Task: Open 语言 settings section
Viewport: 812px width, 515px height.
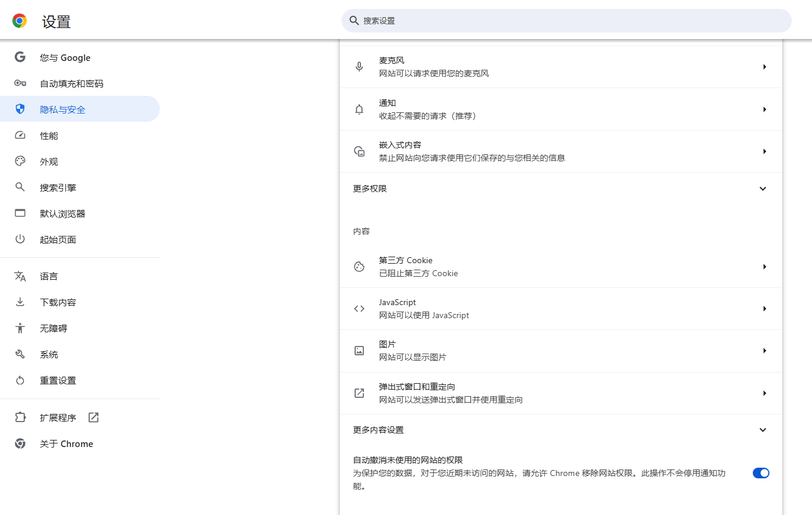Action: tap(80, 276)
